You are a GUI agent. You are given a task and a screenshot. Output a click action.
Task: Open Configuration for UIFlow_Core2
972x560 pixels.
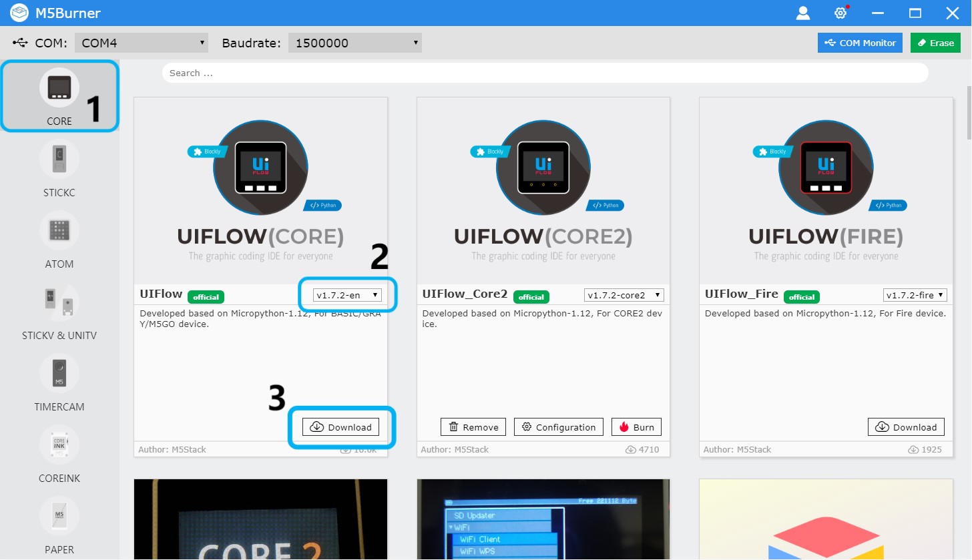559,427
